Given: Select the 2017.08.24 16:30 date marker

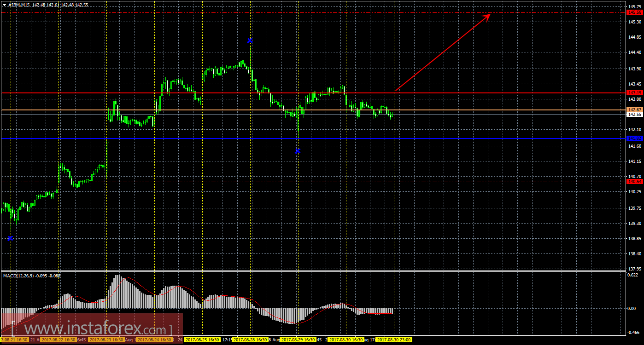Looking at the screenshot, I should click(154, 340).
